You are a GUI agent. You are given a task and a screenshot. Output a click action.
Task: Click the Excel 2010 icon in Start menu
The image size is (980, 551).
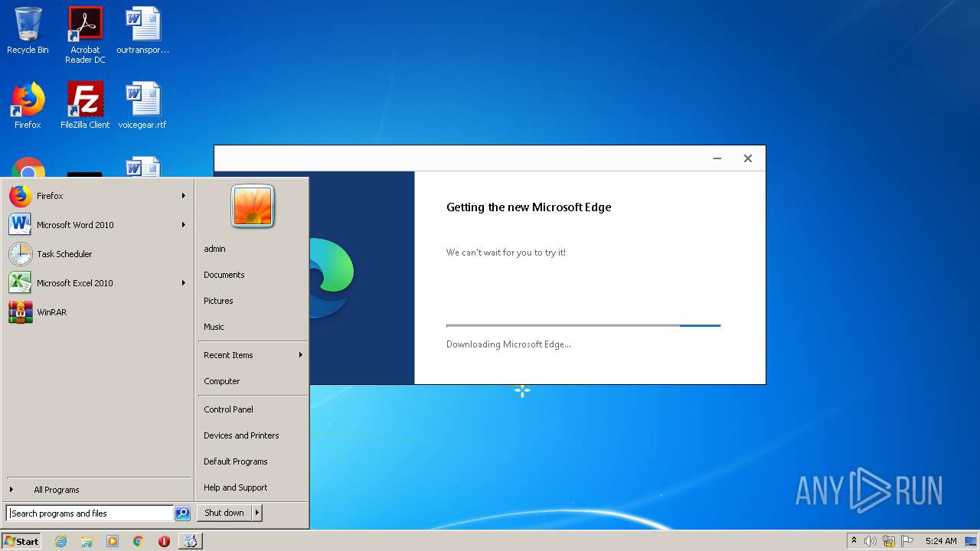pyautogui.click(x=21, y=283)
